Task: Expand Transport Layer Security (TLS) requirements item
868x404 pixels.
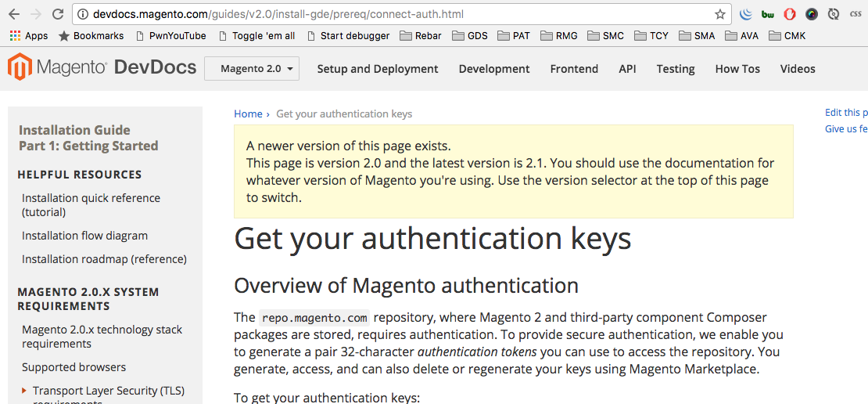Action: point(23,391)
